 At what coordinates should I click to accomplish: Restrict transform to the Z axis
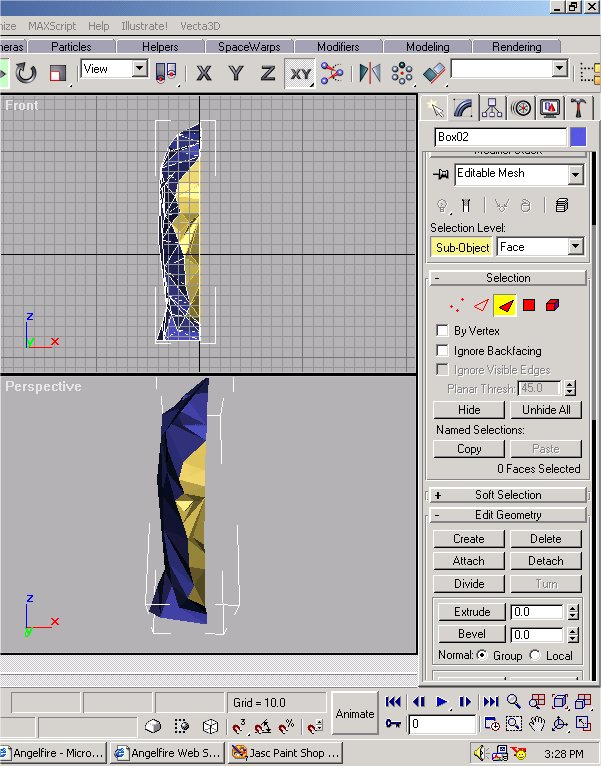click(x=267, y=72)
